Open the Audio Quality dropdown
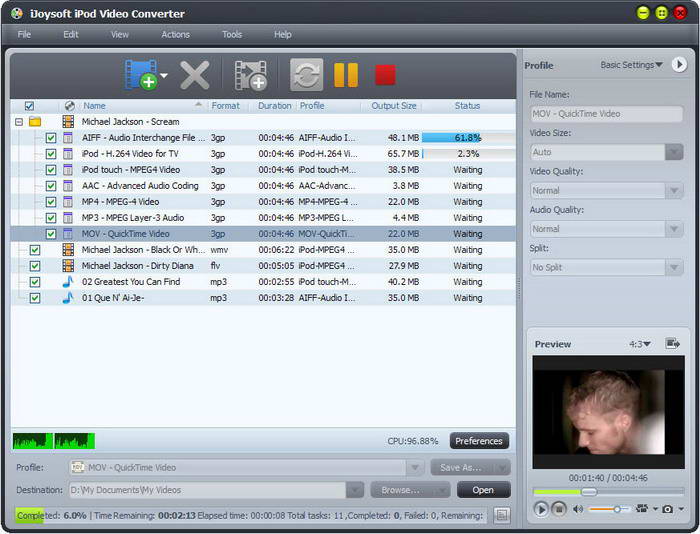 [674, 229]
